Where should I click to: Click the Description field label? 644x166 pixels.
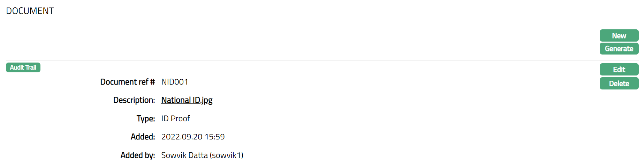[x=134, y=100]
